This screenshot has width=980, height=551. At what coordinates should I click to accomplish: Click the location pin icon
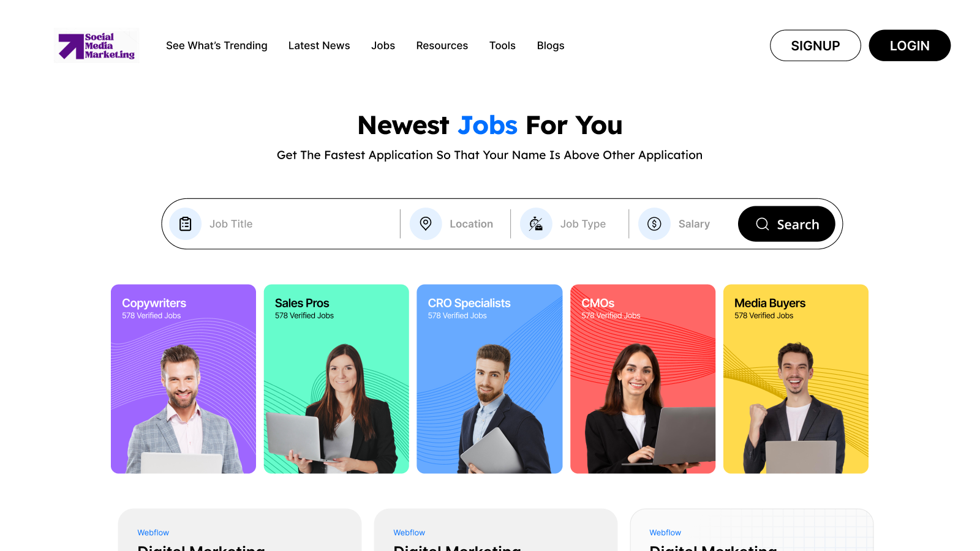click(426, 224)
